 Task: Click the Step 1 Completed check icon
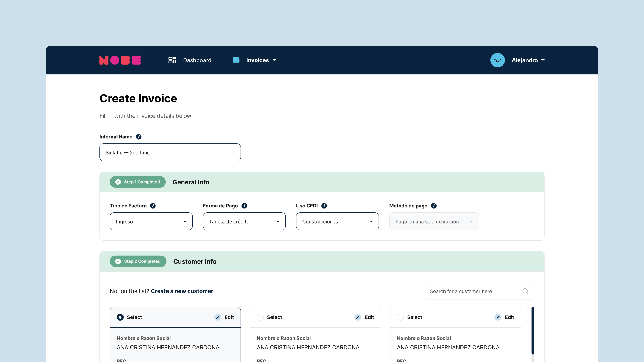[118, 182]
